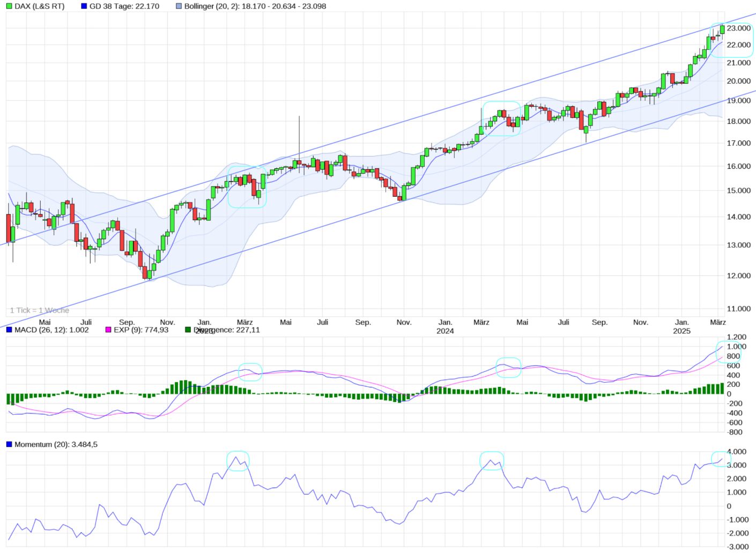Viewport: 756px width, 560px height.
Task: Select the 600 value on MACD axis
Action: (x=733, y=365)
